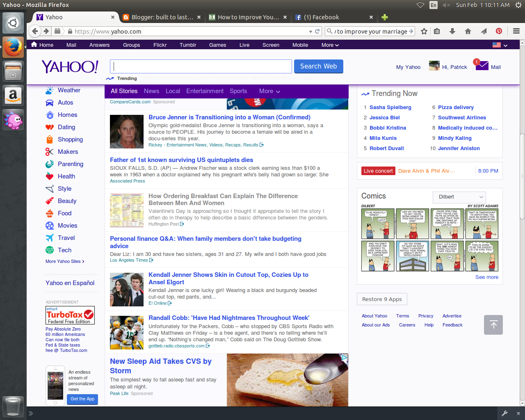The width and height of the screenshot is (525, 420).
Task: Click the Search Web button
Action: (x=319, y=66)
